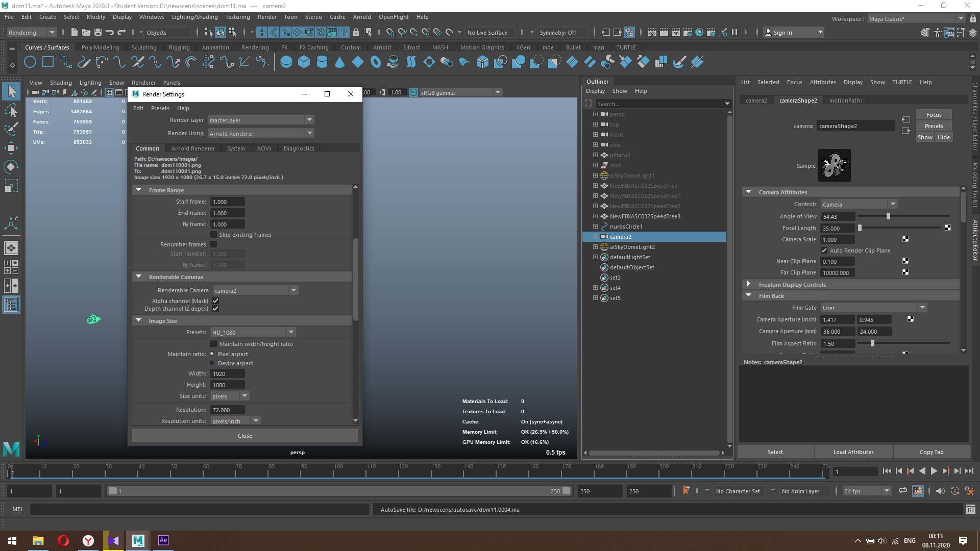
Task: Open the Film Gate dropdown
Action: pyautogui.click(x=874, y=308)
